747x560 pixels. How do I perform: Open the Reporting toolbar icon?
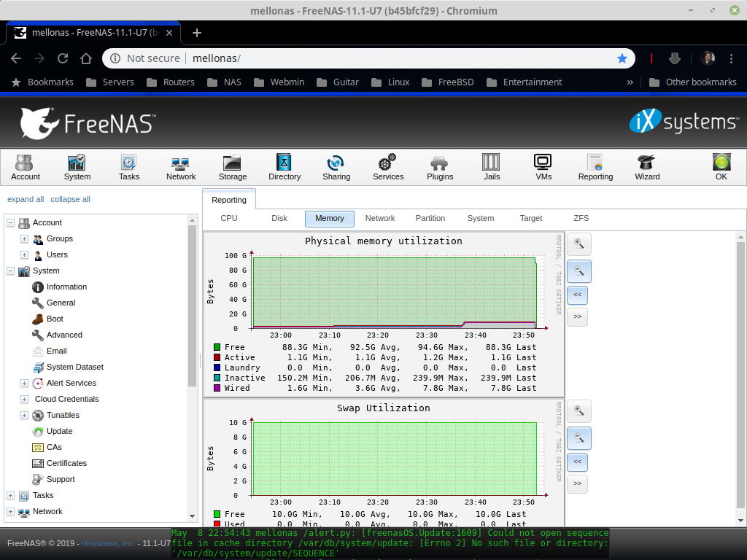point(595,167)
